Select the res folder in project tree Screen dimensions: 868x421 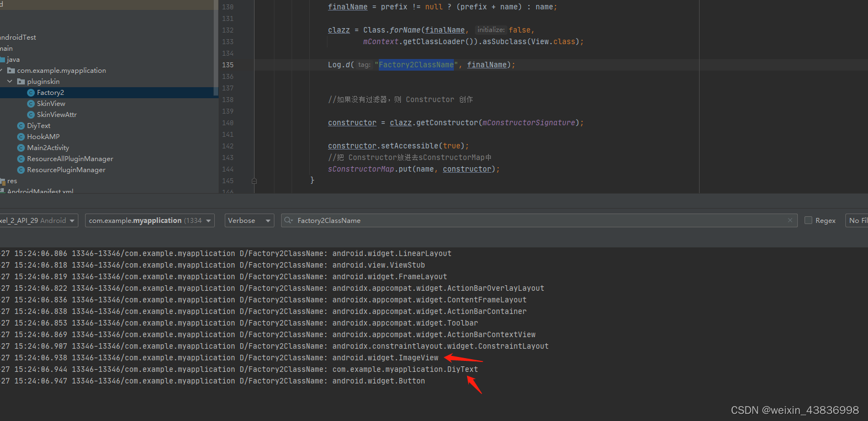[12, 181]
